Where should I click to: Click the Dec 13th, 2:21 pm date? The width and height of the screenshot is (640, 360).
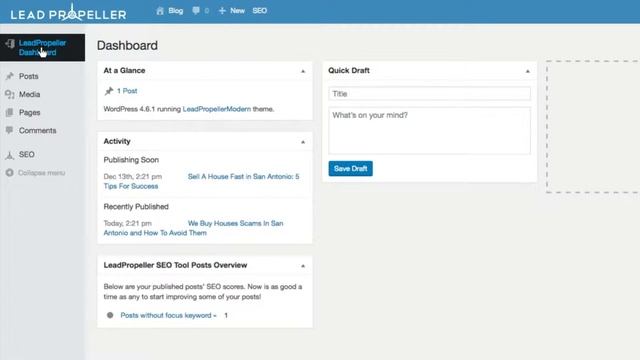click(133, 177)
